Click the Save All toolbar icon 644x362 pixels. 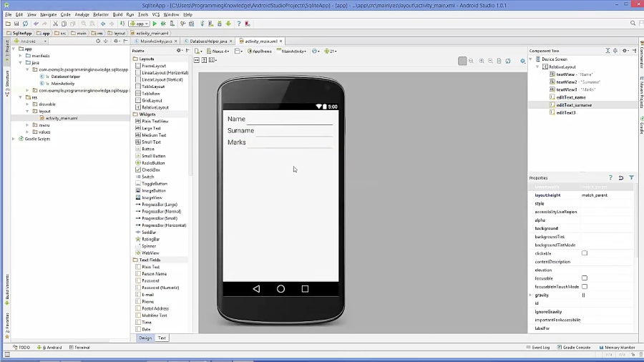coord(16,24)
